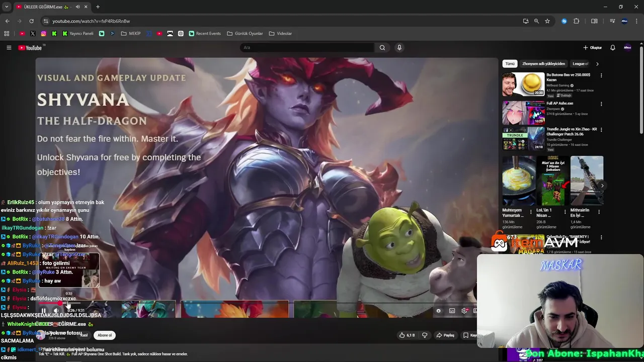Open the player settings gear
The height and width of the screenshot is (362, 644).
point(464,311)
